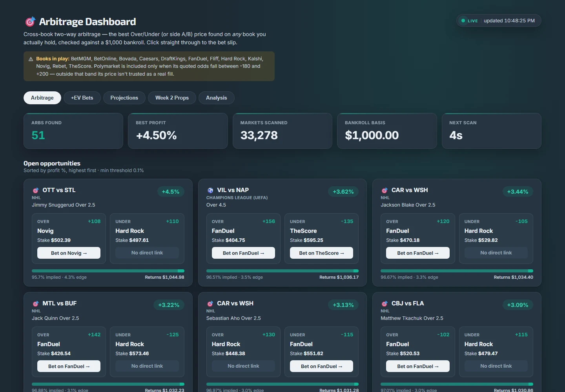Click the +3.09% profit badge
The width and height of the screenshot is (565, 392).
518,305
